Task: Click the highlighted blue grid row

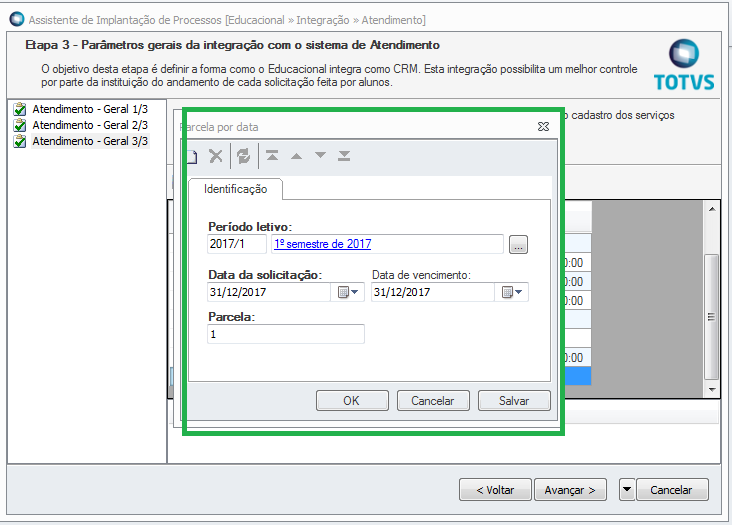Action: coord(578,376)
